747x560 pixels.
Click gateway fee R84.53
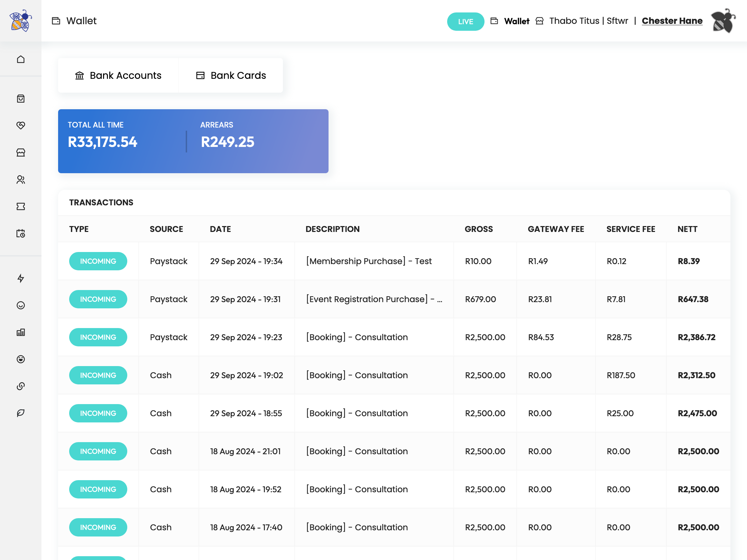tap(541, 337)
